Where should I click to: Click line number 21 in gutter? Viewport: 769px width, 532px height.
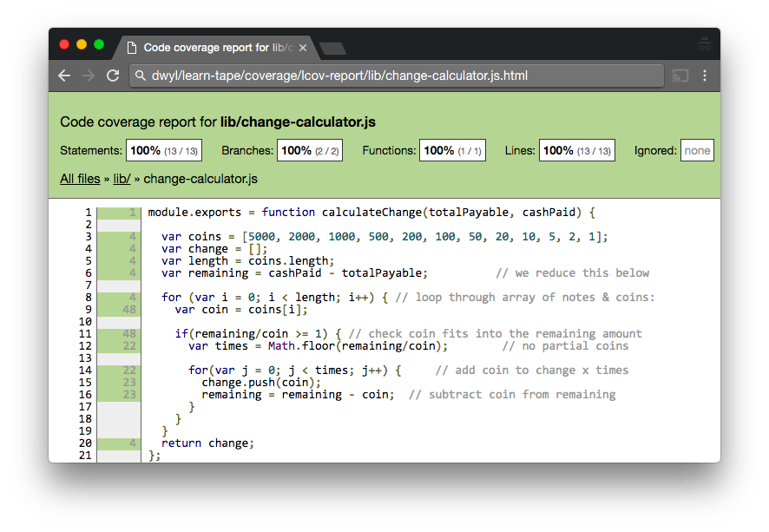pos(85,456)
